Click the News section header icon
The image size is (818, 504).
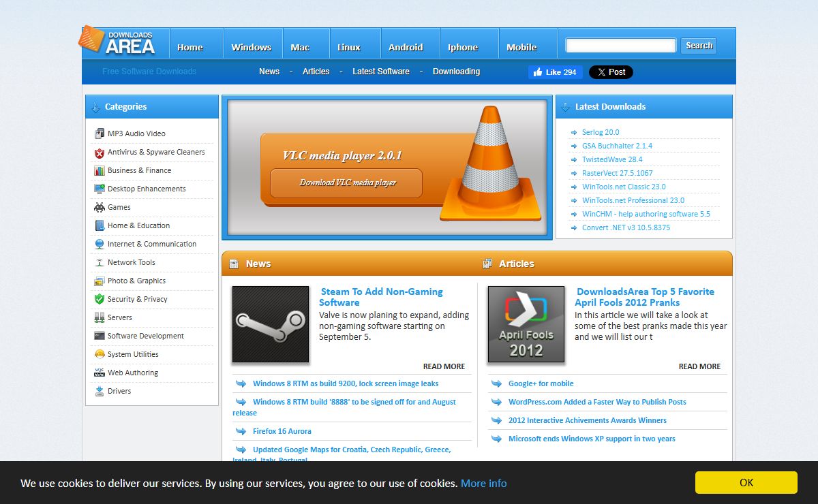coord(234,264)
